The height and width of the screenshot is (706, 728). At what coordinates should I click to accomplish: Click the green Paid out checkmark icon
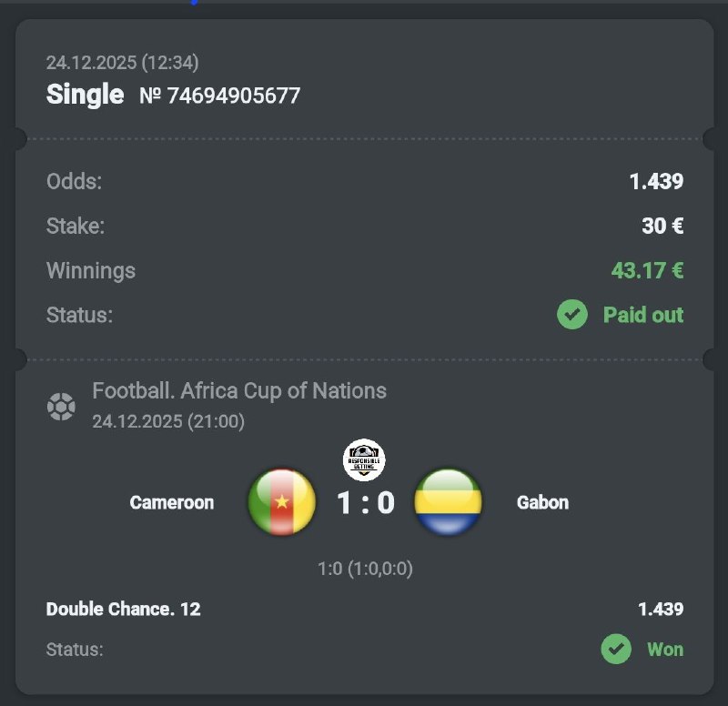pyautogui.click(x=572, y=315)
